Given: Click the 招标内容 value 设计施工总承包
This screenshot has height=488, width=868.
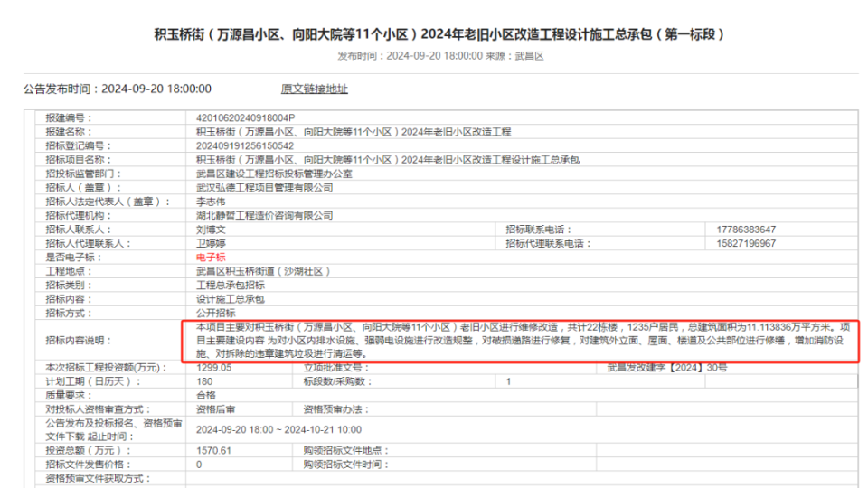Looking at the screenshot, I should tap(231, 299).
